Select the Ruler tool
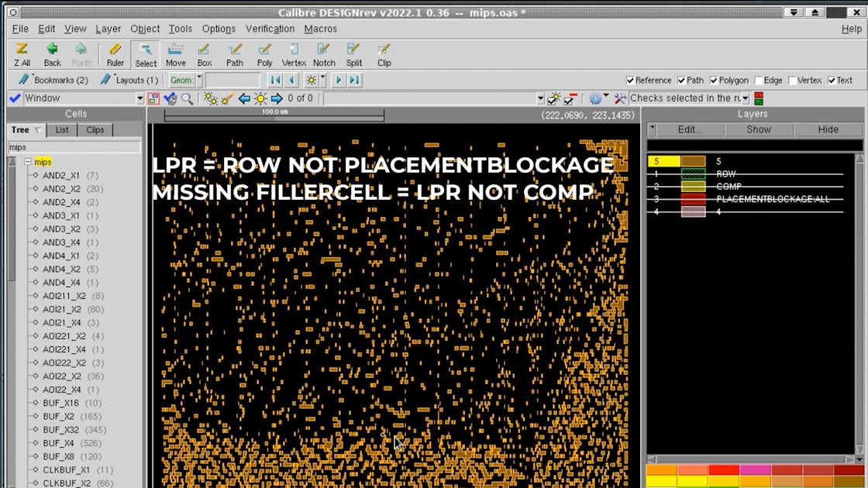868x488 pixels. 115,54
